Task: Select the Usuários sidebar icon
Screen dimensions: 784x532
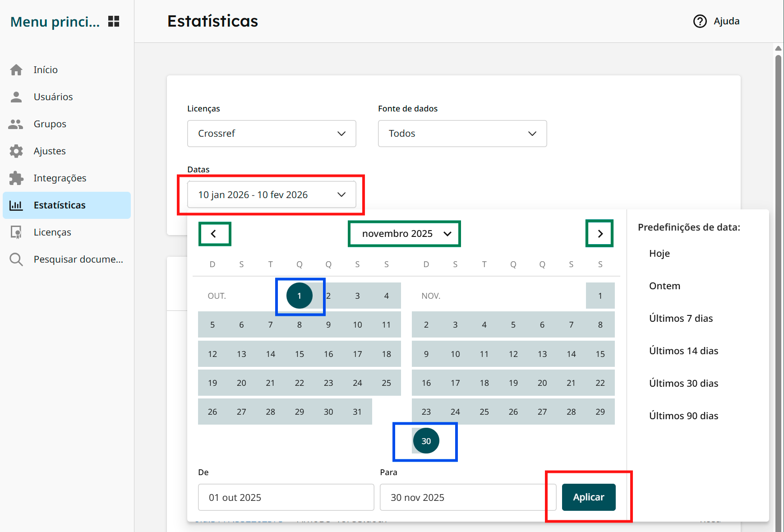Action: click(x=16, y=97)
